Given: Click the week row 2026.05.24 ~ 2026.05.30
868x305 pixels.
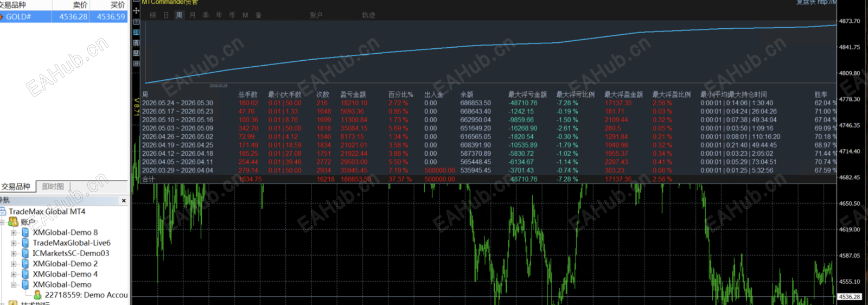Looking at the screenshot, I should (488, 103).
